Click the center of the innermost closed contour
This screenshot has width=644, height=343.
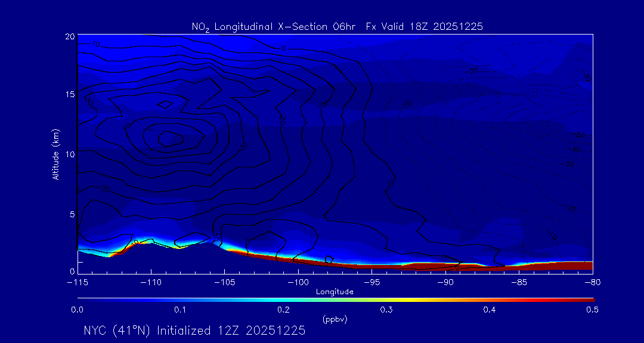click(x=168, y=138)
